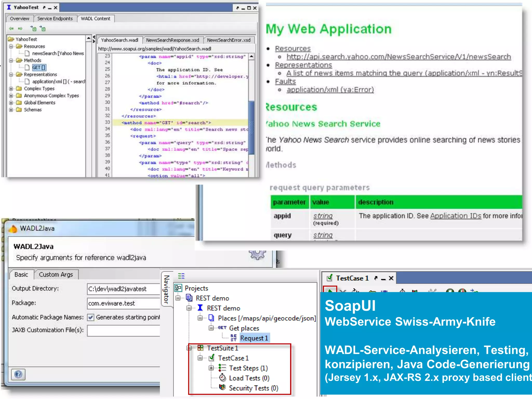532x399 pixels.
Task: Click the navigator list-view icon above Projects
Action: click(181, 276)
